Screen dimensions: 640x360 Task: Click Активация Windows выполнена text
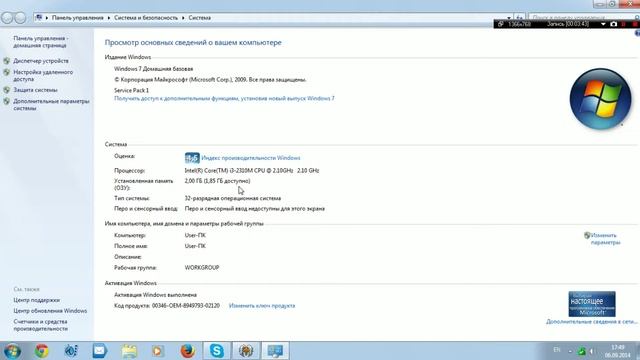156,295
